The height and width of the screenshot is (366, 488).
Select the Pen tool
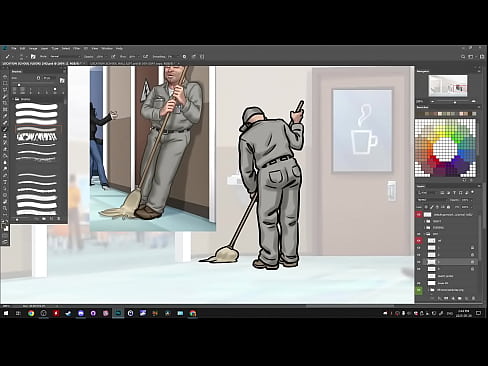pos(5,175)
